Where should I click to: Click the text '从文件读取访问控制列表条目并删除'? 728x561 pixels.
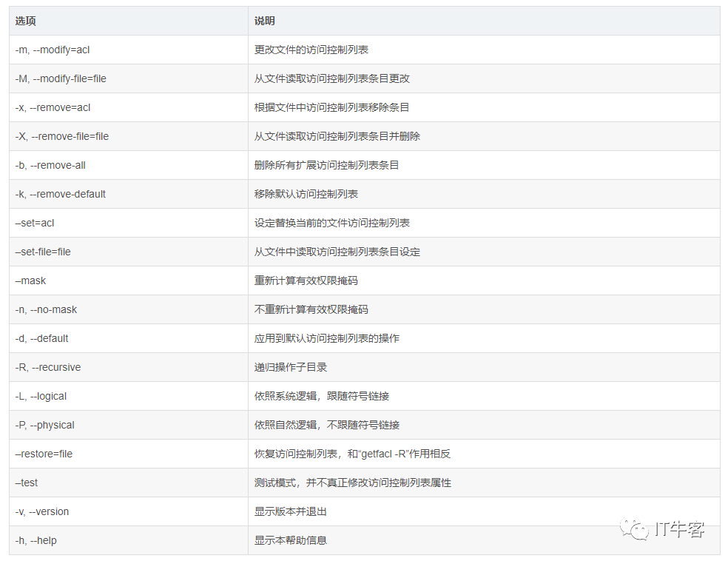click(x=337, y=136)
